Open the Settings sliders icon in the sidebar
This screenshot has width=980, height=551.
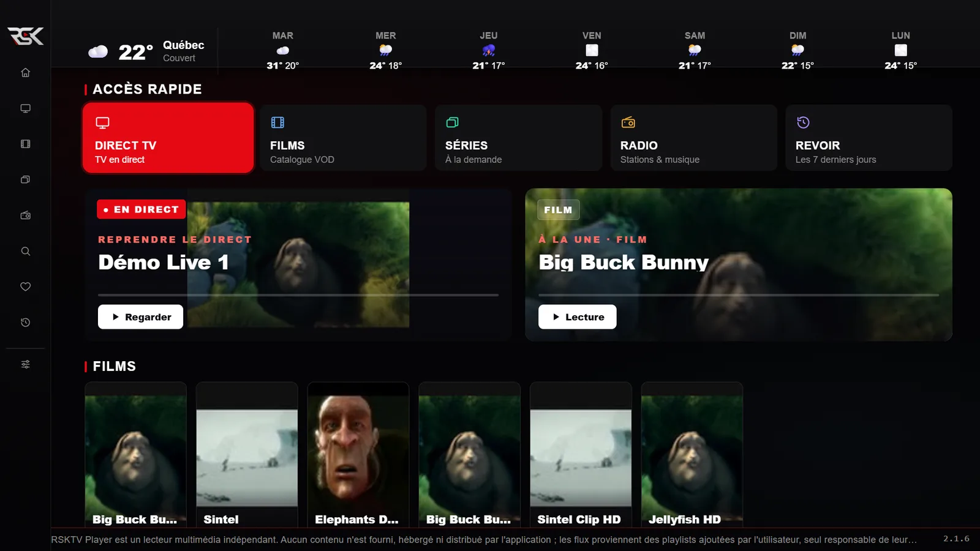click(25, 364)
